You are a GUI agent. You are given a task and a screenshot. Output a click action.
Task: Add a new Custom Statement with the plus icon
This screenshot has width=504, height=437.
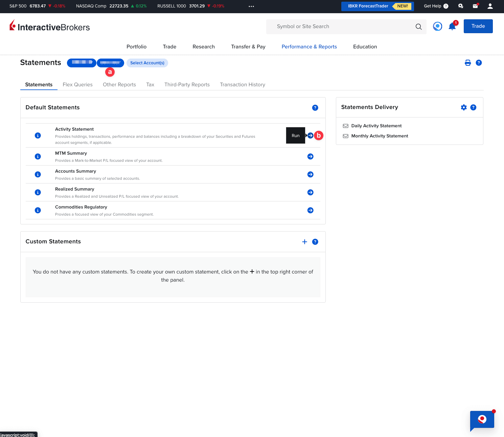304,242
